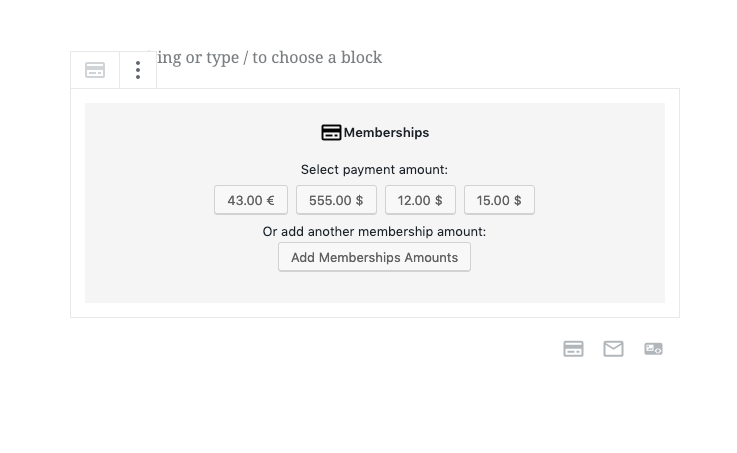Click blank space left of bottom shortcut icons

(315, 349)
